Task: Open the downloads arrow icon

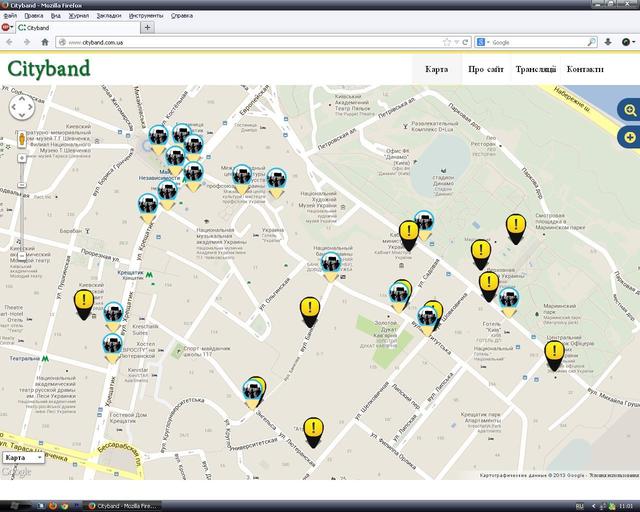Action: pyautogui.click(x=608, y=42)
